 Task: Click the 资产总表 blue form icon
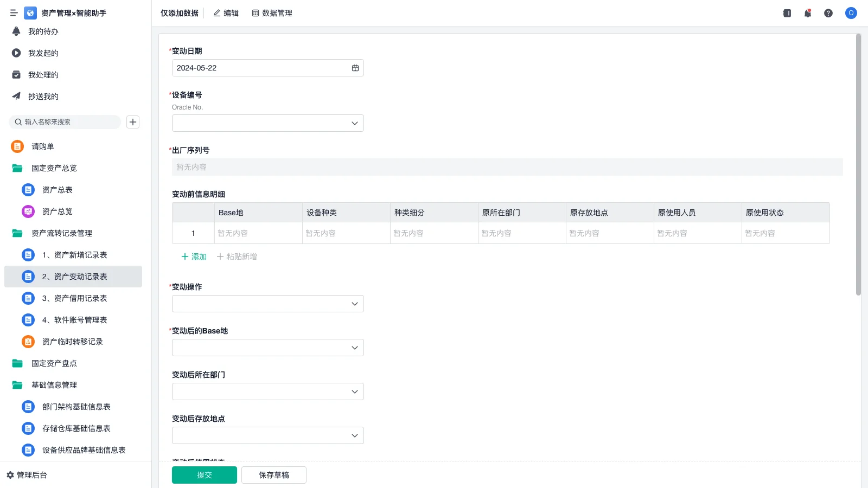tap(28, 190)
